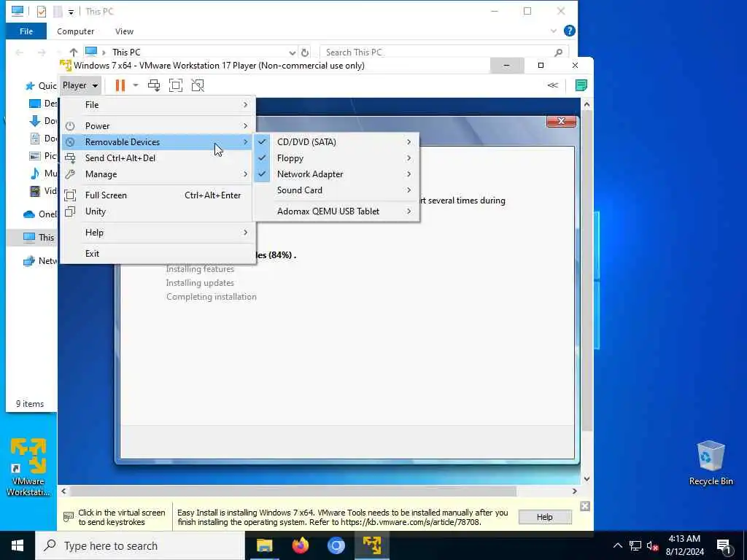Launch Chromium from the taskbar
The height and width of the screenshot is (560, 747).
point(336,545)
